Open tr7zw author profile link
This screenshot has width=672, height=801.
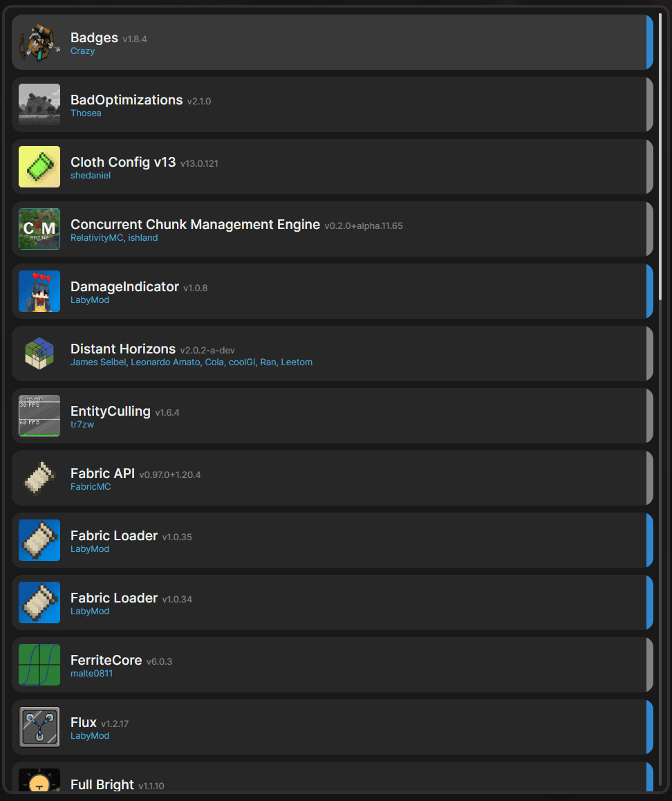(x=82, y=425)
